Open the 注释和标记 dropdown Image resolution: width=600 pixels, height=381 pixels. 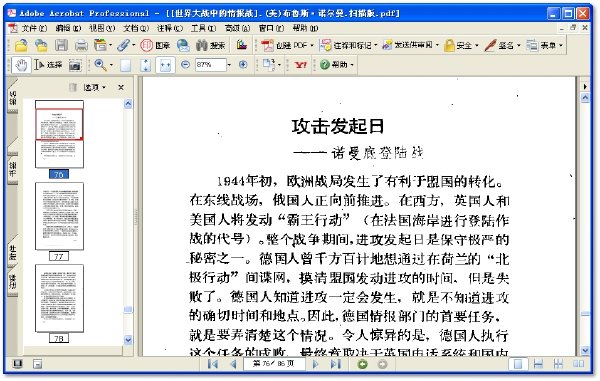(376, 46)
